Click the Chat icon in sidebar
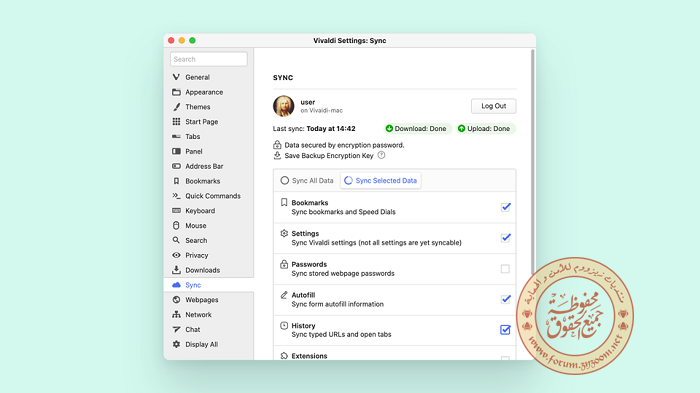This screenshot has width=700, height=393. (176, 329)
